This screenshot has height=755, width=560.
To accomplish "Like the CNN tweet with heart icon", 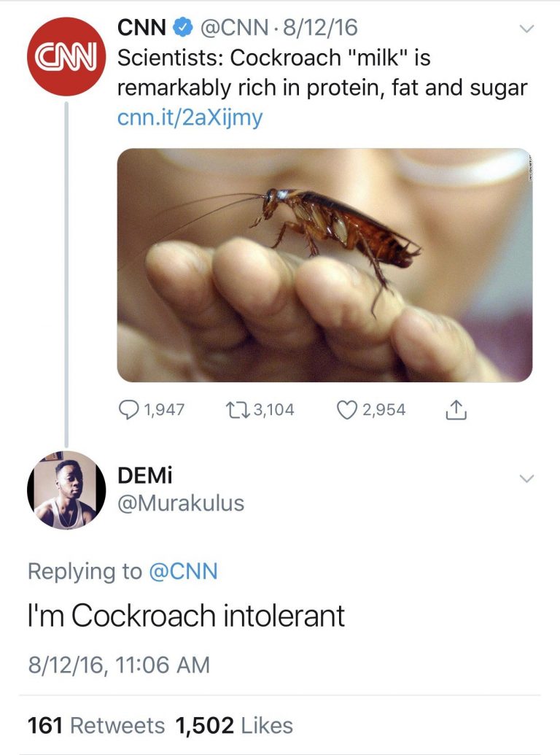I will pyautogui.click(x=347, y=409).
